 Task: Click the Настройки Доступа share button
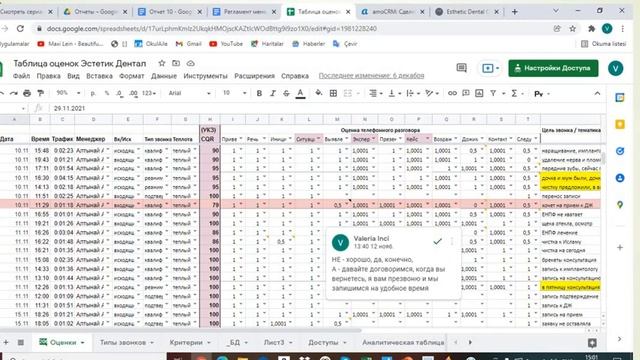click(x=553, y=68)
